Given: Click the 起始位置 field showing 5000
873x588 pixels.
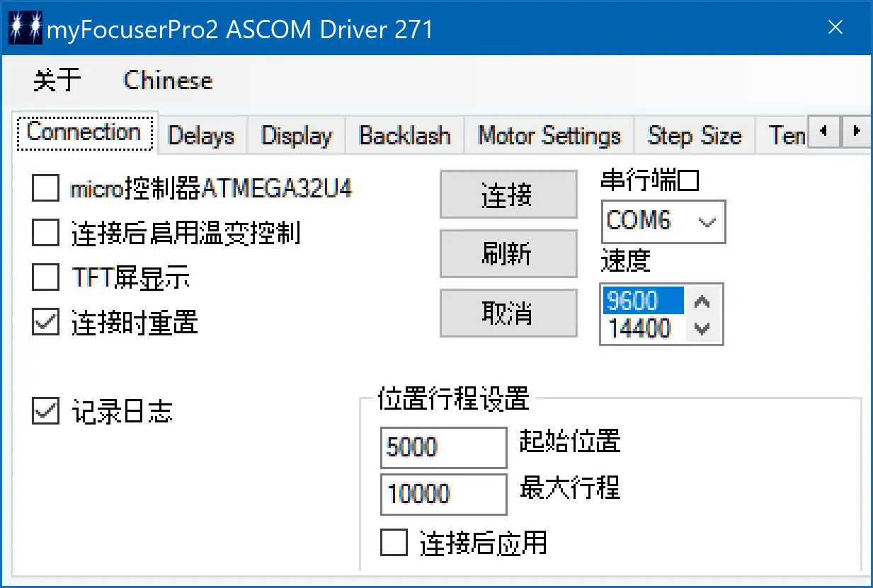Looking at the screenshot, I should 443,447.
